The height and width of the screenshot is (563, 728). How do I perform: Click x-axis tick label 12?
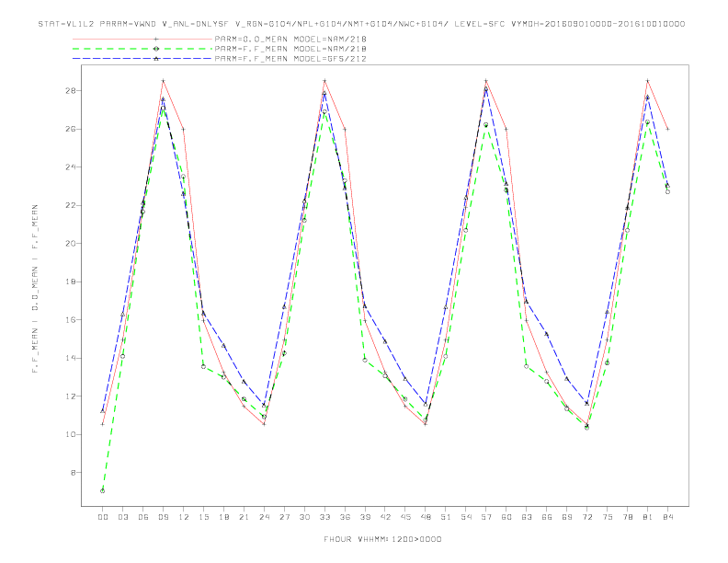tap(184, 517)
